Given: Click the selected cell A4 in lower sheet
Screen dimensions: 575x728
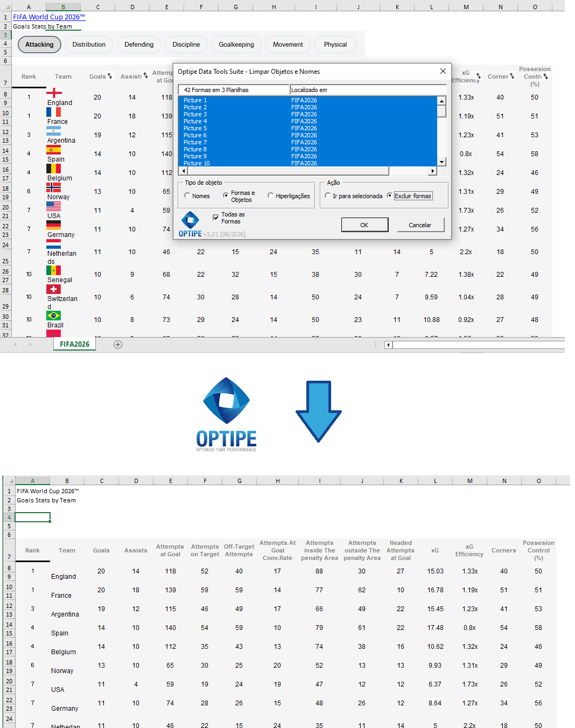Looking at the screenshot, I should 32,517.
